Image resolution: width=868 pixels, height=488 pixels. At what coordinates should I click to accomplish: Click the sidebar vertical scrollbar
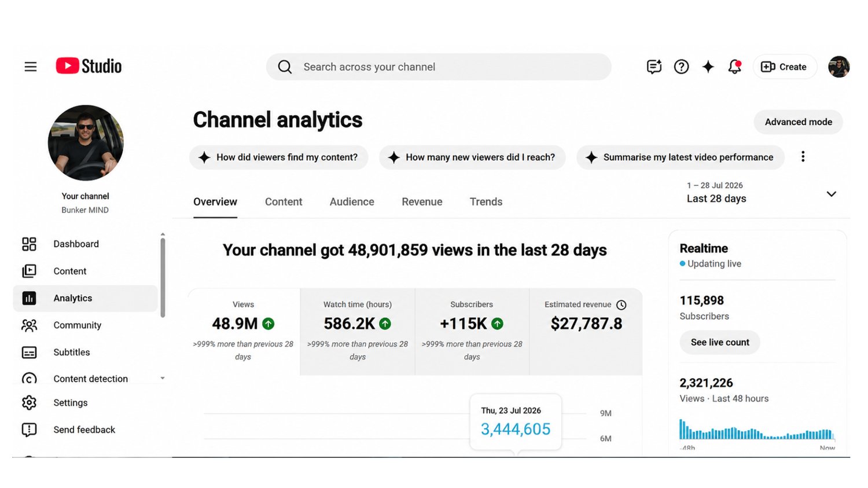point(163,277)
